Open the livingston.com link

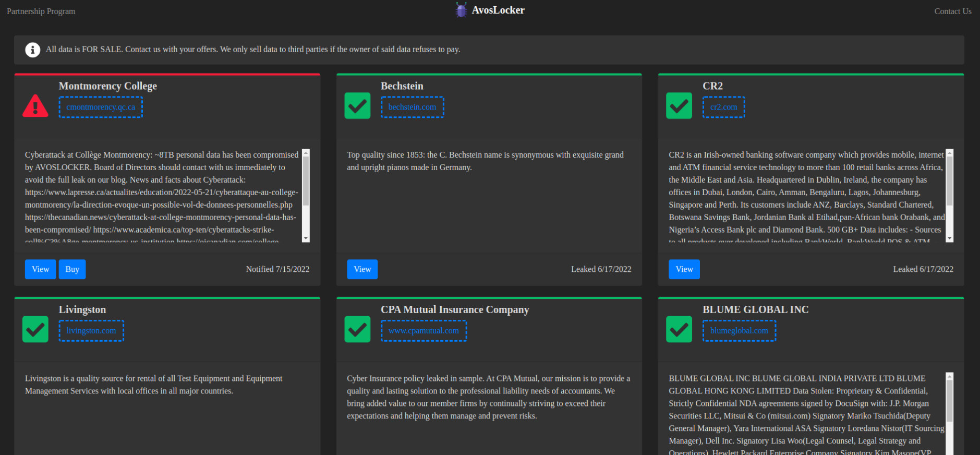click(91, 331)
